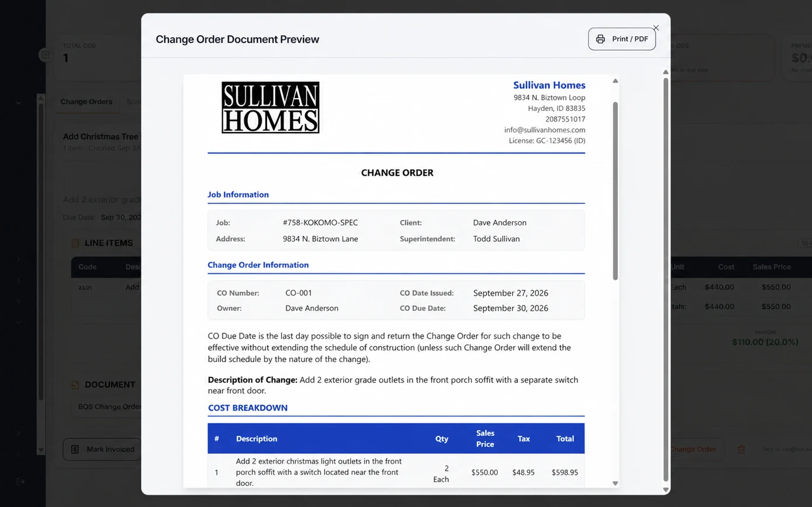Click the LINE ITEMS section icon
The height and width of the screenshot is (507, 812).
(x=75, y=243)
